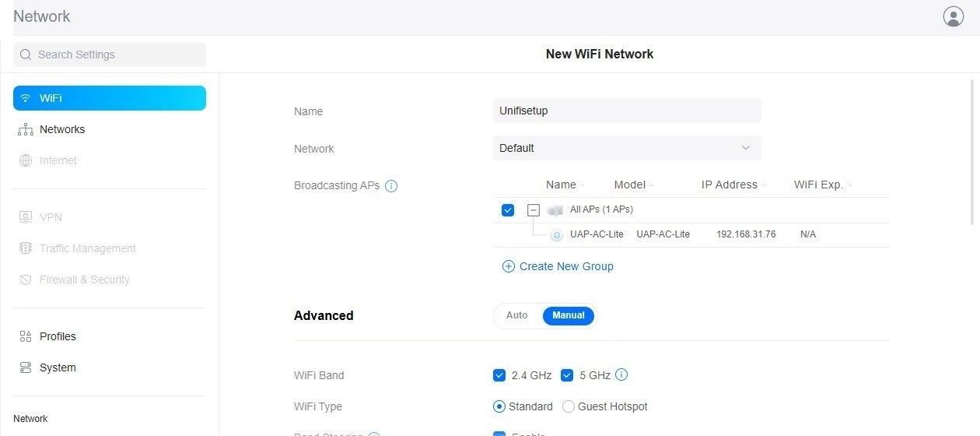Click the 5 GHz info icon
Screen dimensions: 980x436
click(621, 374)
